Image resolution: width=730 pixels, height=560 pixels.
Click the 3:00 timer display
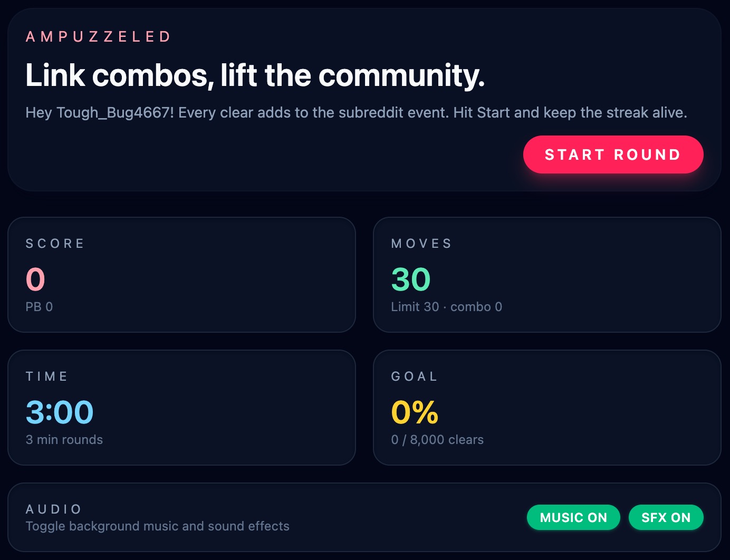[60, 412]
